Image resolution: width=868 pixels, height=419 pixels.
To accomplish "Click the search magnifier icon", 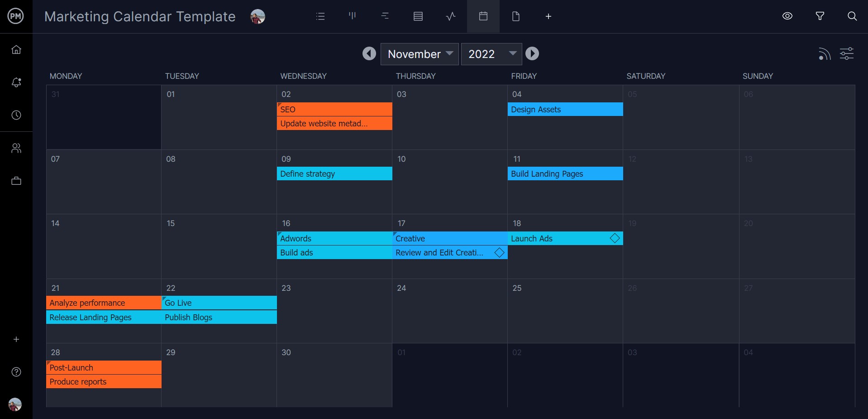I will (852, 16).
